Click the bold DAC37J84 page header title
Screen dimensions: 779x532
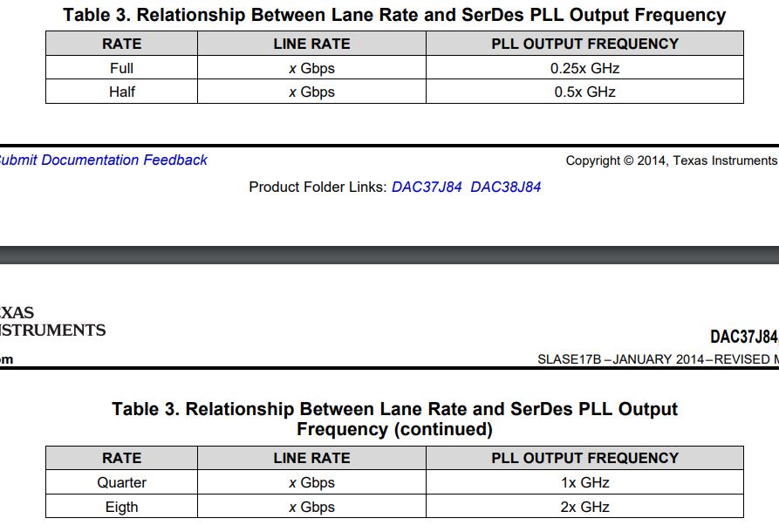(743, 337)
